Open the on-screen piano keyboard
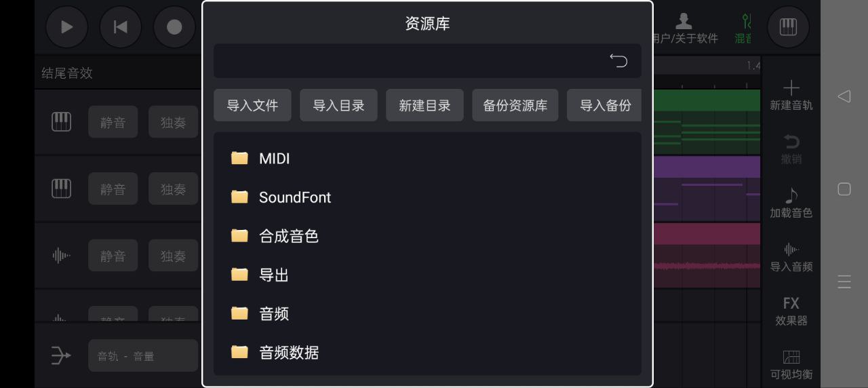 pyautogui.click(x=788, y=27)
